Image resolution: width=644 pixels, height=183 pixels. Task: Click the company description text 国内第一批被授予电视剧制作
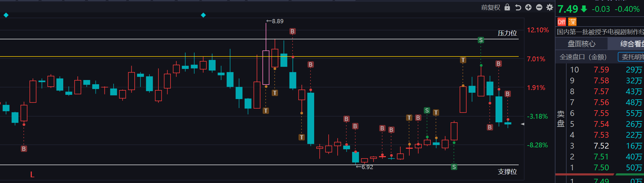coord(600,32)
